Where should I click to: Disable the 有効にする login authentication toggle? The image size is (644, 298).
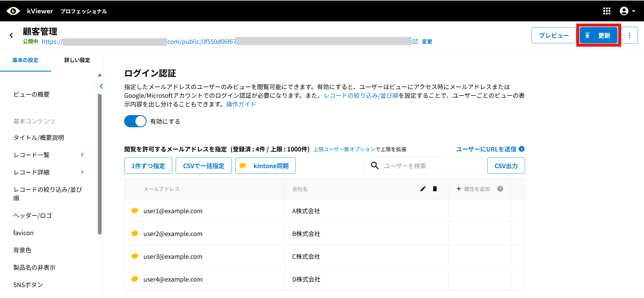point(135,121)
